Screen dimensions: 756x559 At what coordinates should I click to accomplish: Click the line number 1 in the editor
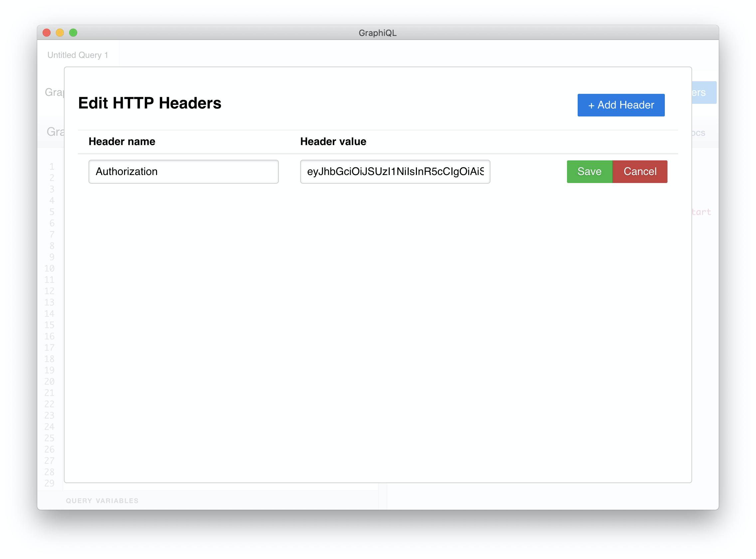52,166
